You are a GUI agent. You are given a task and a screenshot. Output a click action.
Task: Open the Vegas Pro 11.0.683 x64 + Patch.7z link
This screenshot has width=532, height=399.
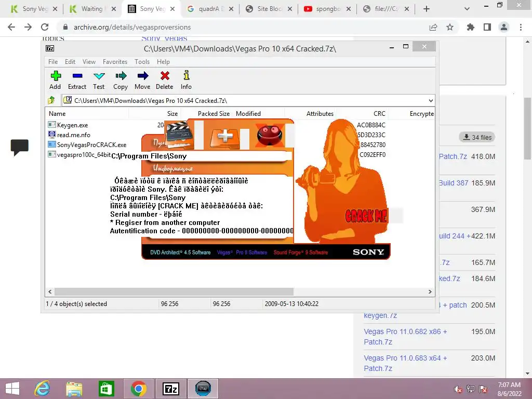405,363
